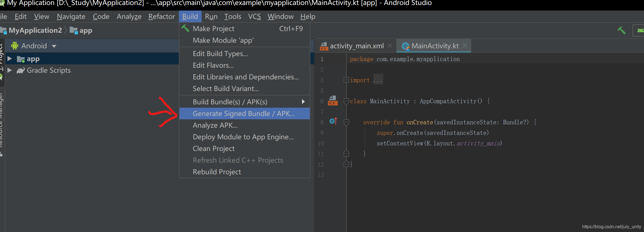The image size is (644, 232).
Task: Open the Help menu
Action: 308,17
